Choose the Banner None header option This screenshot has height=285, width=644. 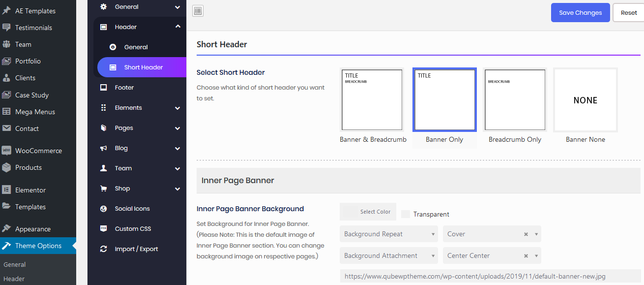click(585, 100)
